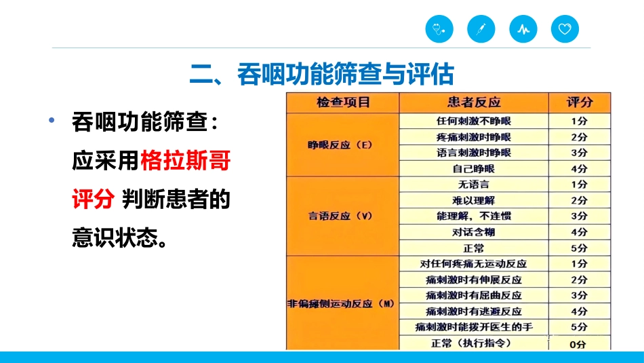Click the cell 能理解,不连惯
This screenshot has height=363, width=644.
[x=474, y=216]
